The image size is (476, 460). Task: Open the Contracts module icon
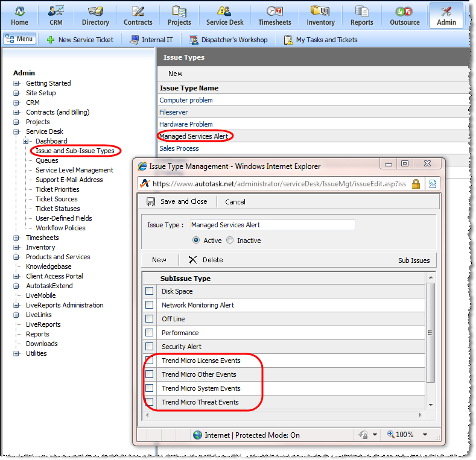pyautogui.click(x=138, y=11)
